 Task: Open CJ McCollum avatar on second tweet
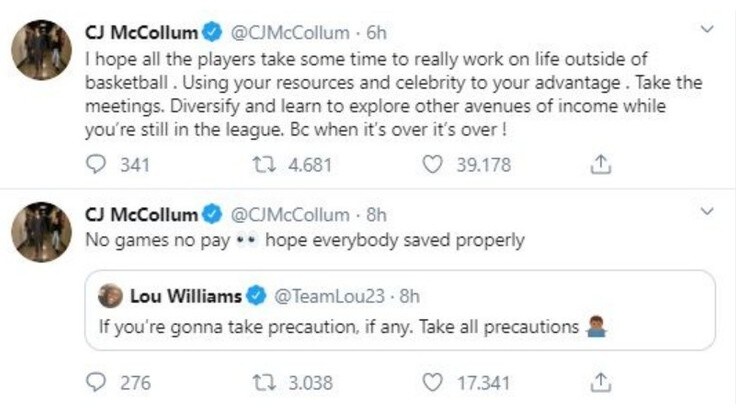pos(41,232)
